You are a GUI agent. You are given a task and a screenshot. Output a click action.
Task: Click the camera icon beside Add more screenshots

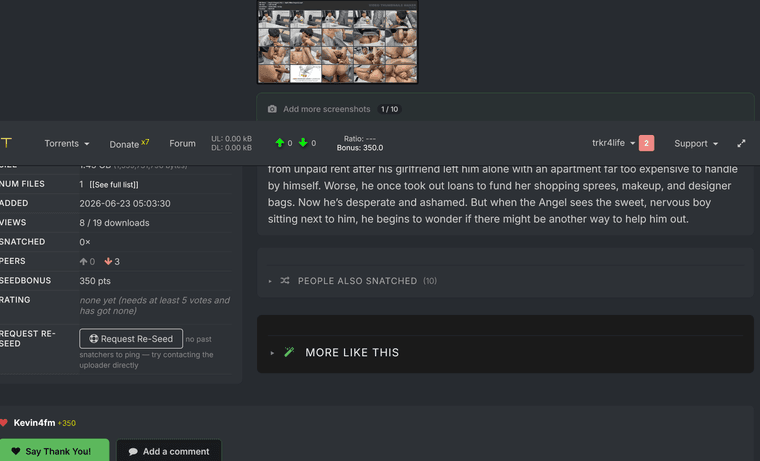pos(272,109)
